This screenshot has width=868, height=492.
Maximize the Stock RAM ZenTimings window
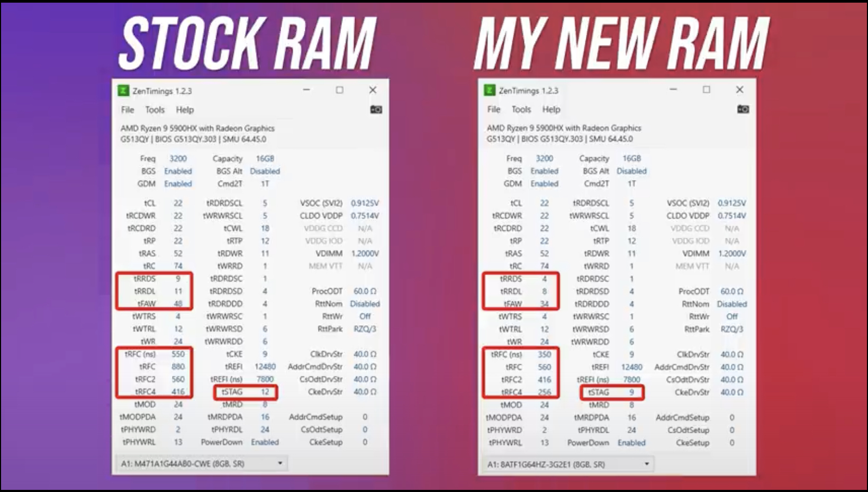[x=339, y=90]
